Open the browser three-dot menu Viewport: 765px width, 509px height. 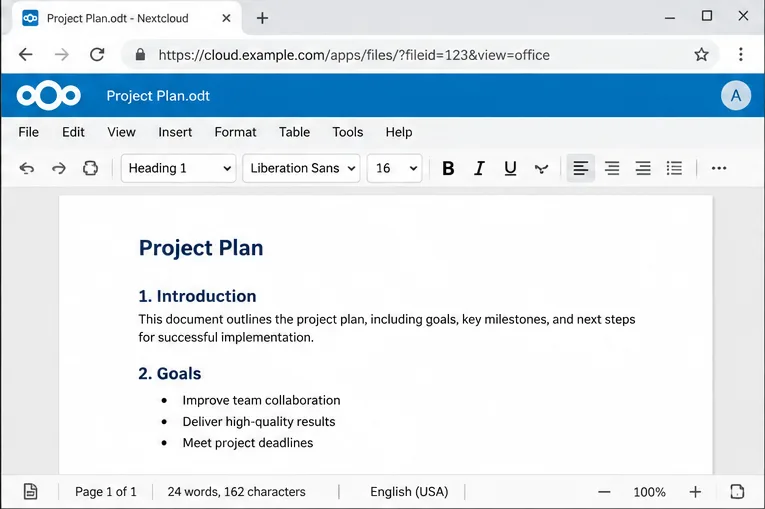(x=741, y=55)
